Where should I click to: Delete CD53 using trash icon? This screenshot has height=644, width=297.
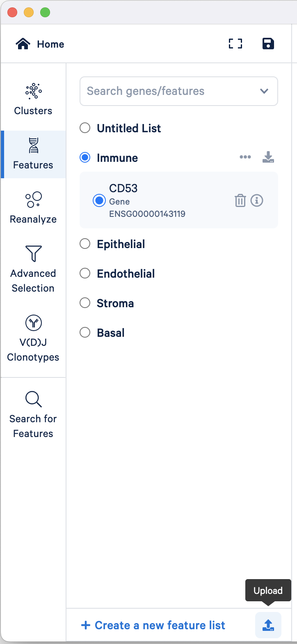click(x=240, y=200)
